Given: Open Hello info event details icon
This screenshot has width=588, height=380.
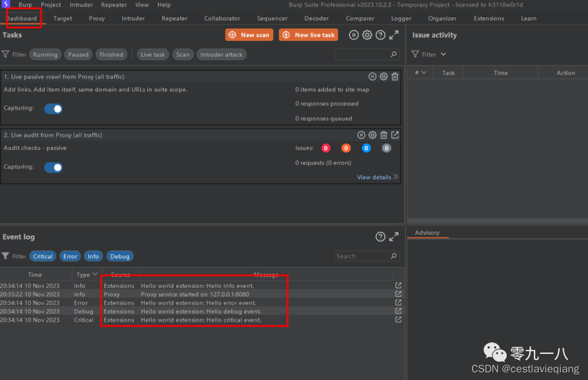Looking at the screenshot, I should [398, 285].
